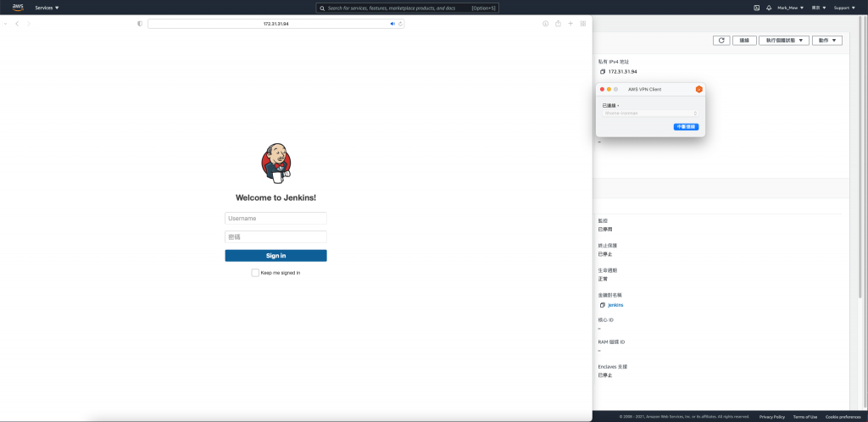Mute the tab audio speaker icon
This screenshot has width=868, height=422.
[x=392, y=24]
